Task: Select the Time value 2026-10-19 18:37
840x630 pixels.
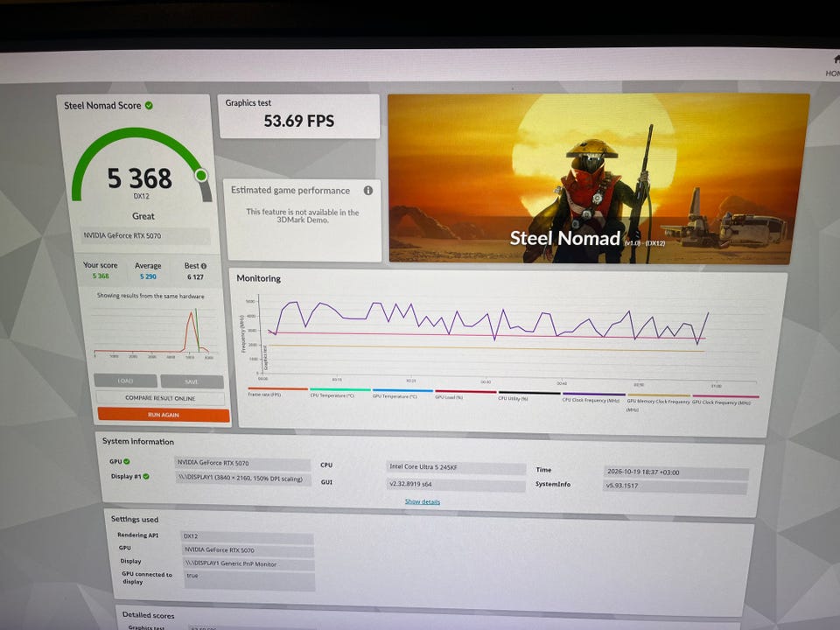Action: coord(675,472)
